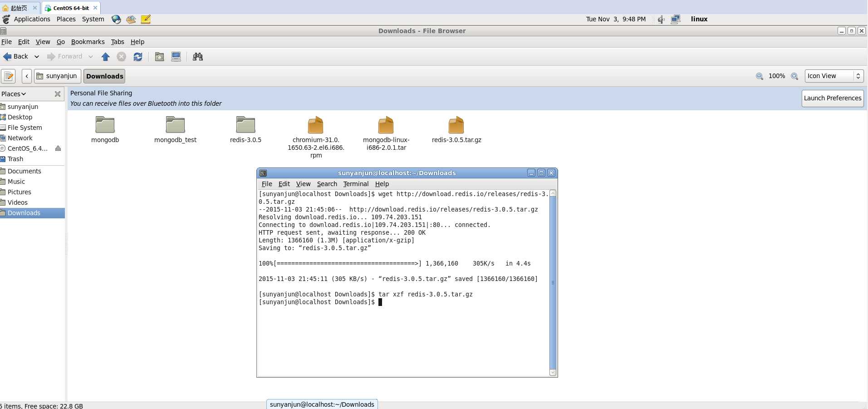Click the Downloads path button

pyautogui.click(x=104, y=76)
